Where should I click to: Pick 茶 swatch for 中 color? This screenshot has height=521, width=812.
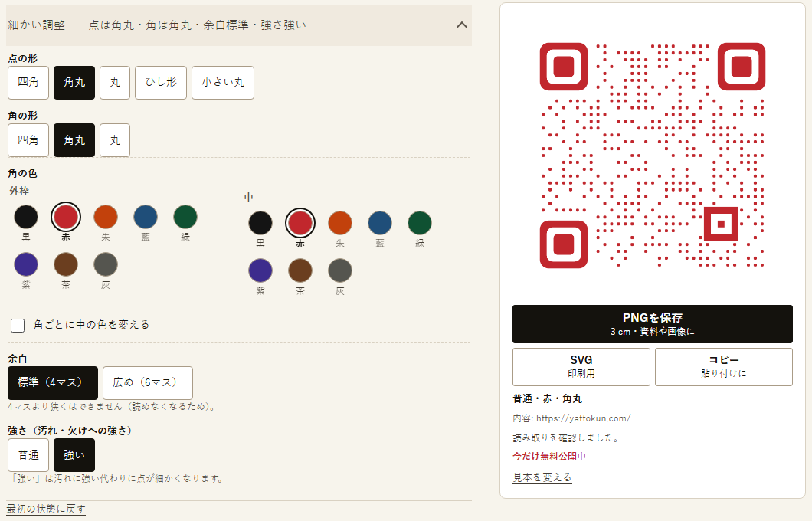[x=300, y=270]
